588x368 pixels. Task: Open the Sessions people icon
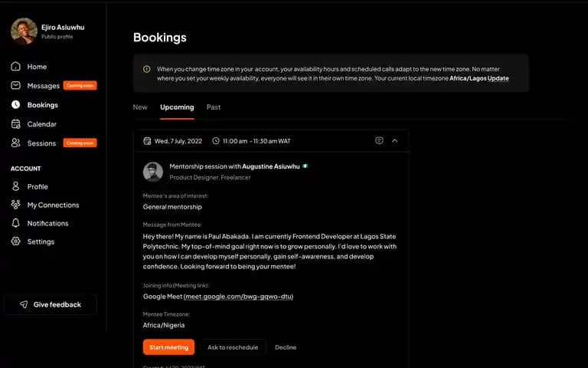point(16,143)
